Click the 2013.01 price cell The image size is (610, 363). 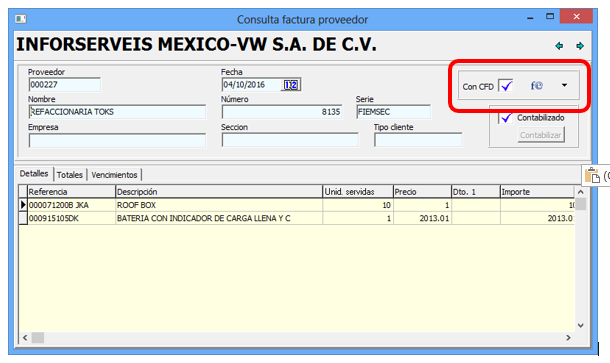(x=422, y=218)
